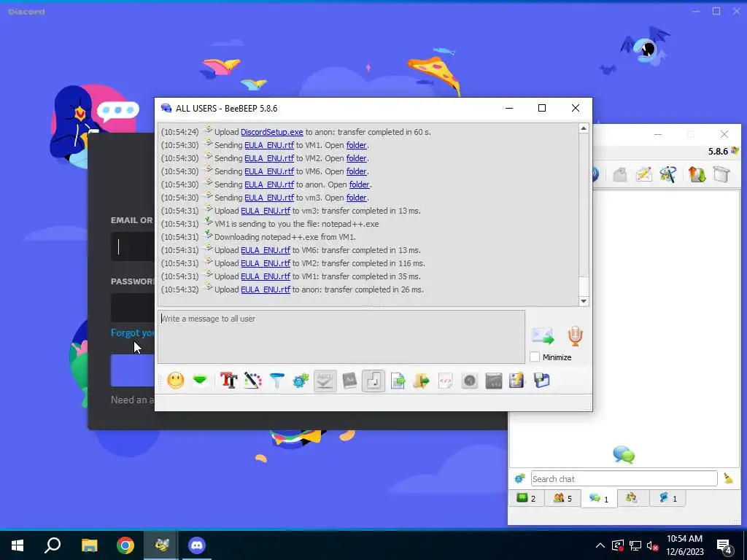Click the trash bin icon in main window
Screen dimensions: 747x560
721,174
